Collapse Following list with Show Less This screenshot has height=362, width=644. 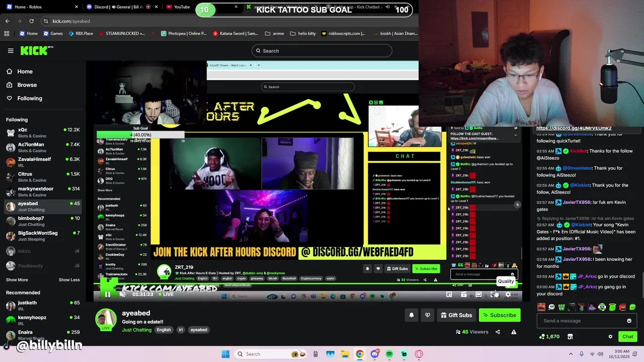click(69, 280)
